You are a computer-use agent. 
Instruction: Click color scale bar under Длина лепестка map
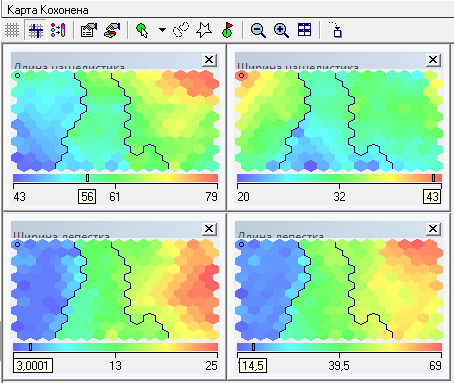(x=339, y=347)
